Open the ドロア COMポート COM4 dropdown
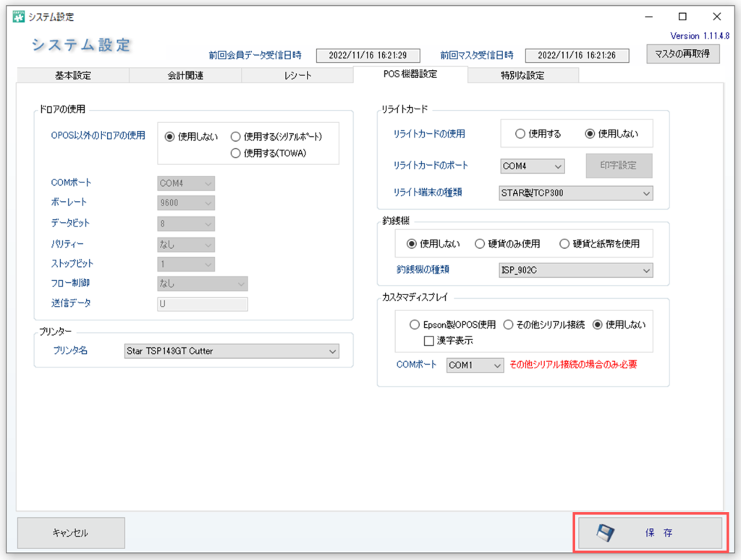This screenshot has width=741, height=560. click(186, 183)
